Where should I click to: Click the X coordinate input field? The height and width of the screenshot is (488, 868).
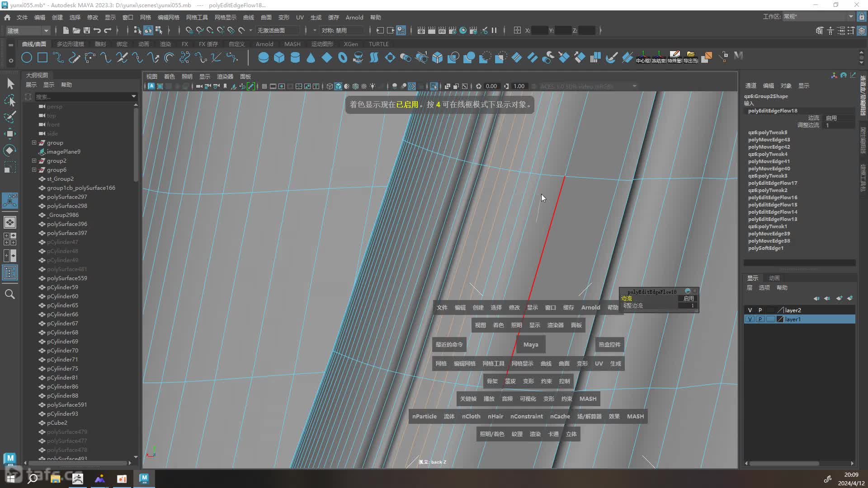point(539,30)
